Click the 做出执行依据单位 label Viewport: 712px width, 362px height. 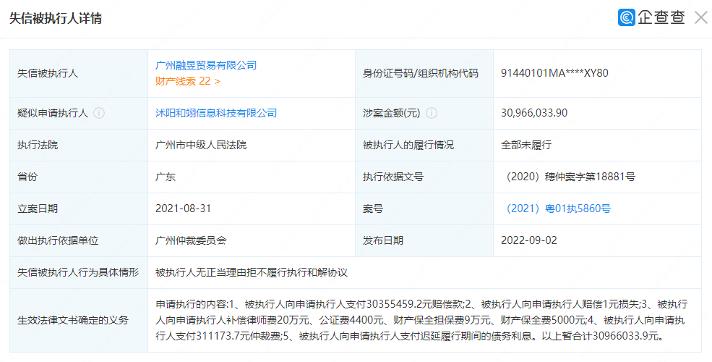tap(58, 240)
